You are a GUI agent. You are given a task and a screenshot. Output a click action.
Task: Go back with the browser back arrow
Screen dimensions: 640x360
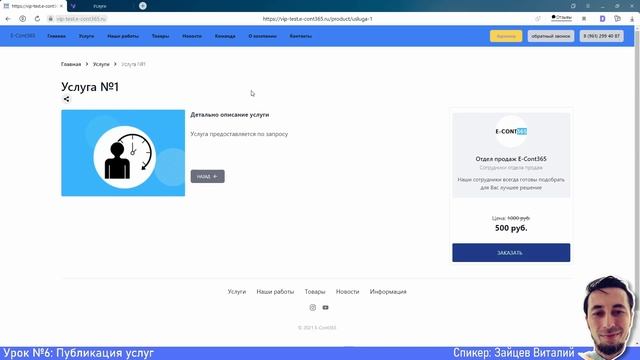click(8, 19)
